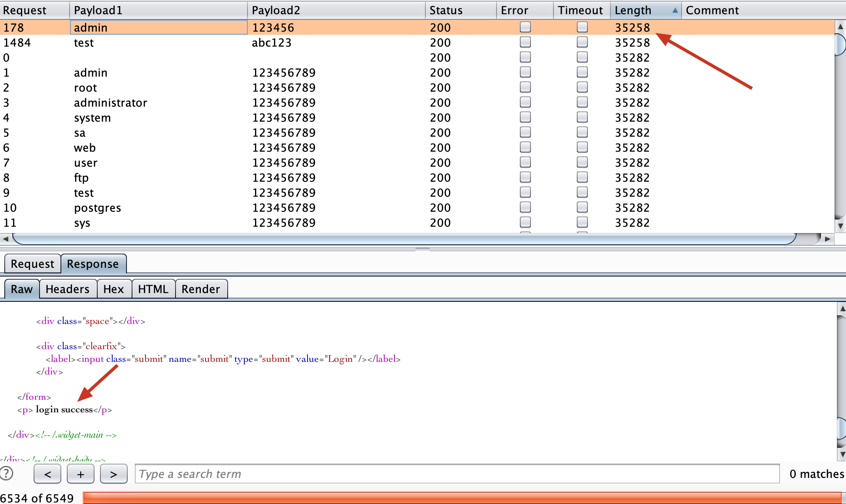
Task: Go to previous search match arrow
Action: [x=47, y=474]
